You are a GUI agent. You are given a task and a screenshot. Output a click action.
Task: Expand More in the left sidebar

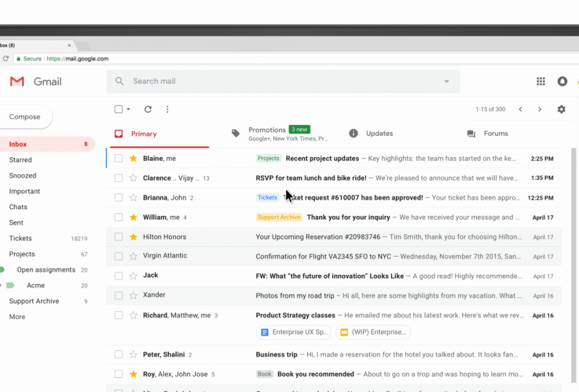point(17,317)
